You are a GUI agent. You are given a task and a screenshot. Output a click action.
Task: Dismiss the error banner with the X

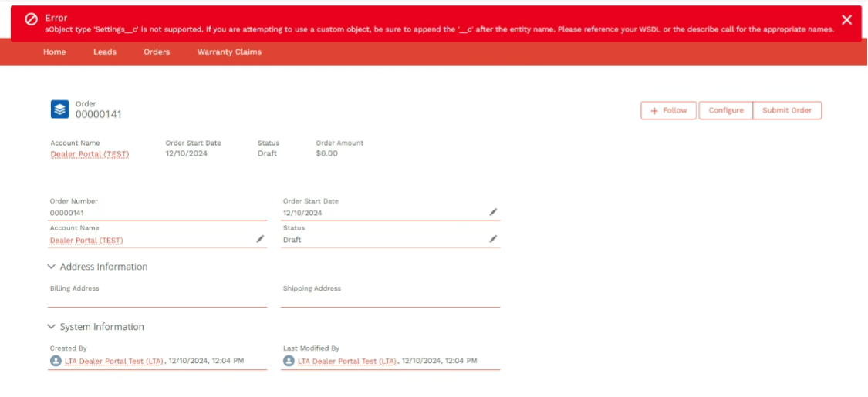846,20
